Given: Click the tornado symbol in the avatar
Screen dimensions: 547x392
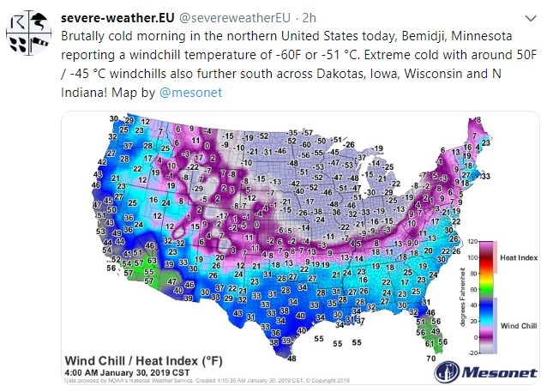Looking at the screenshot, I should point(39,21).
